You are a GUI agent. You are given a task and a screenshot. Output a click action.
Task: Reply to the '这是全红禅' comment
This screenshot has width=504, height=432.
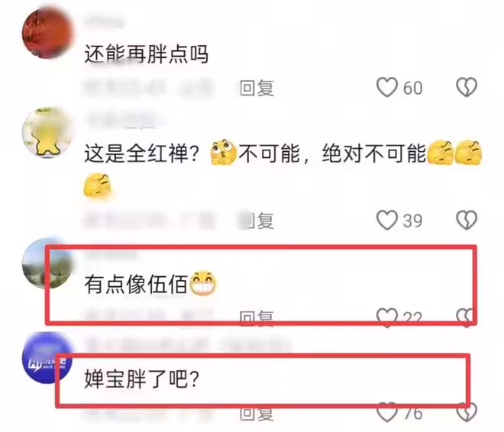coord(257,221)
